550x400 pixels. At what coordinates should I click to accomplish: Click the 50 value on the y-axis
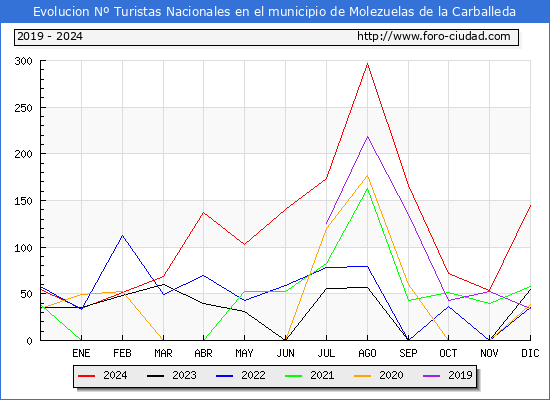27,294
